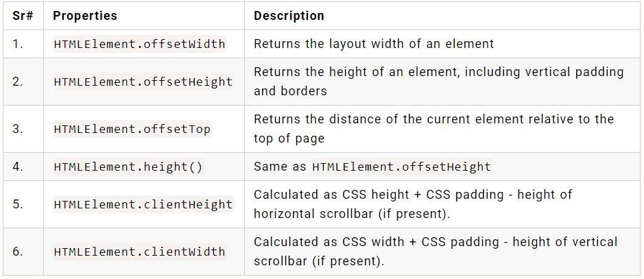The height and width of the screenshot is (279, 644).
Task: Click the Properties column header
Action: [x=85, y=16]
